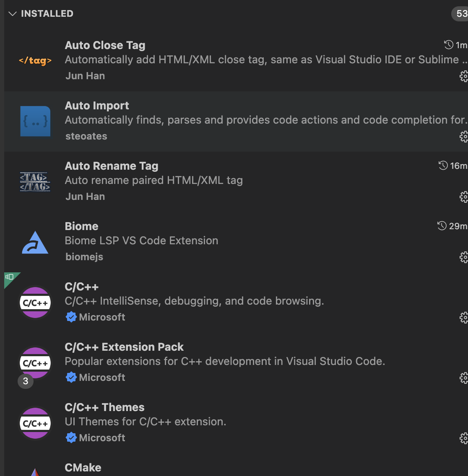Click the C/C++ IntelliSense description text
This screenshot has width=468, height=476.
coord(195,301)
